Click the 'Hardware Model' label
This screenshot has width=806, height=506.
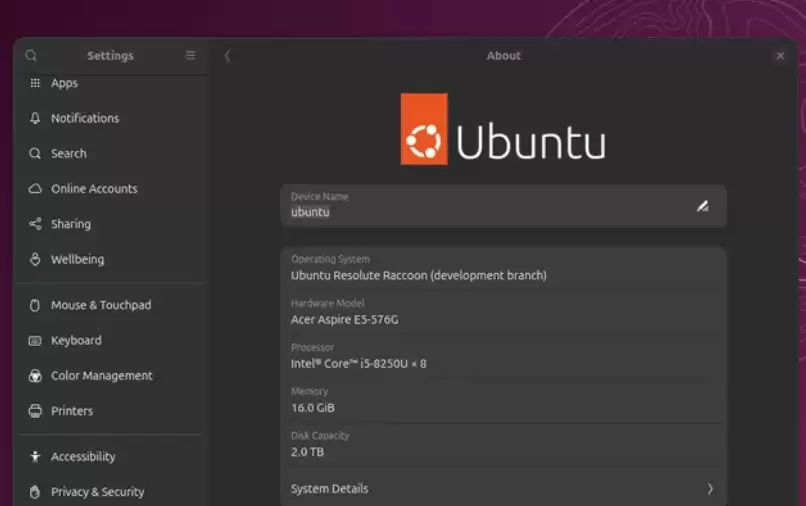point(327,303)
